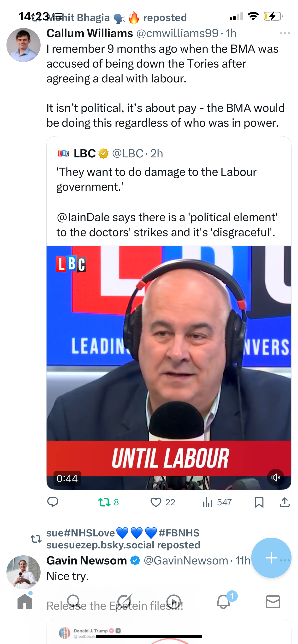
Task: Open notifications with one unread alert
Action: 223,601
